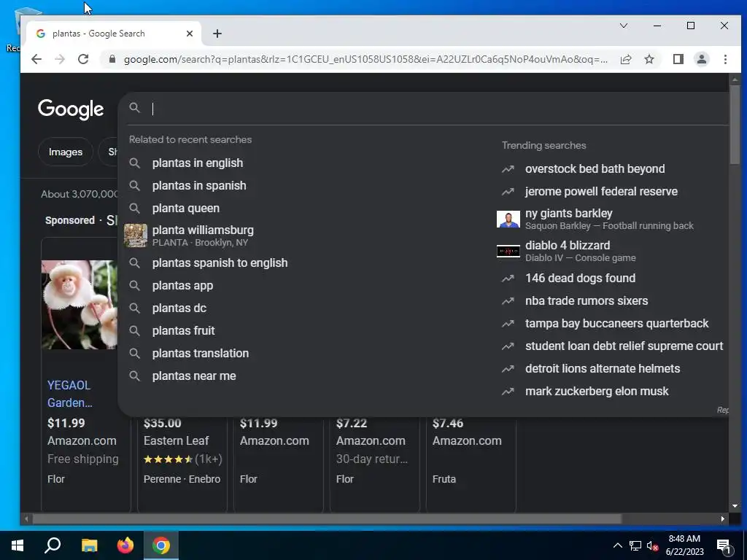Click the forward navigation arrow

[x=60, y=59]
